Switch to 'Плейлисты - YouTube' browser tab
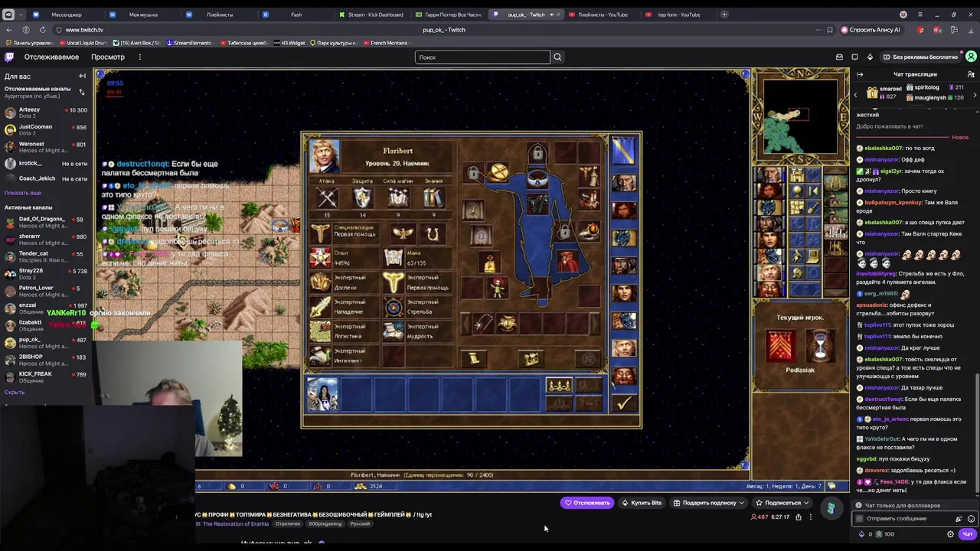980x551 pixels. coord(599,15)
